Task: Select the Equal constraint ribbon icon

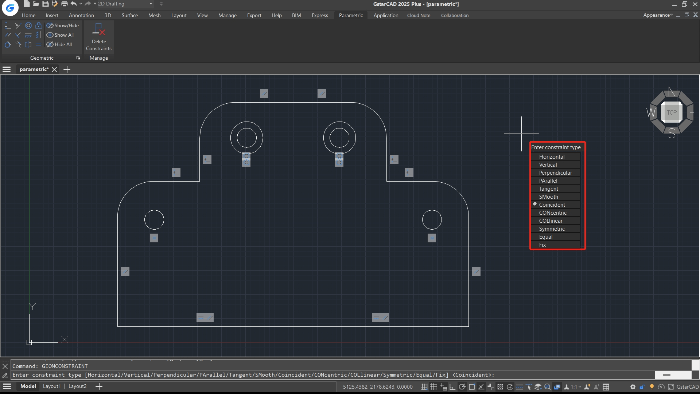Action: [38, 45]
